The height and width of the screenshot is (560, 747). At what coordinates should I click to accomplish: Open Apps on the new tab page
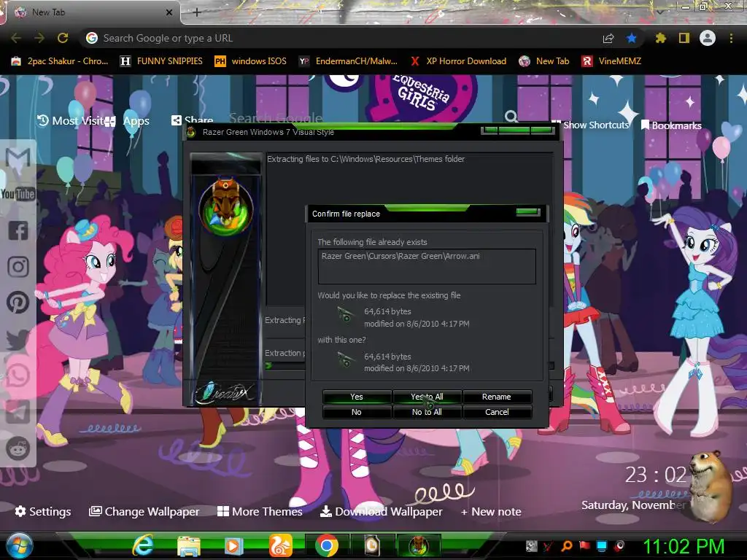pyautogui.click(x=136, y=121)
